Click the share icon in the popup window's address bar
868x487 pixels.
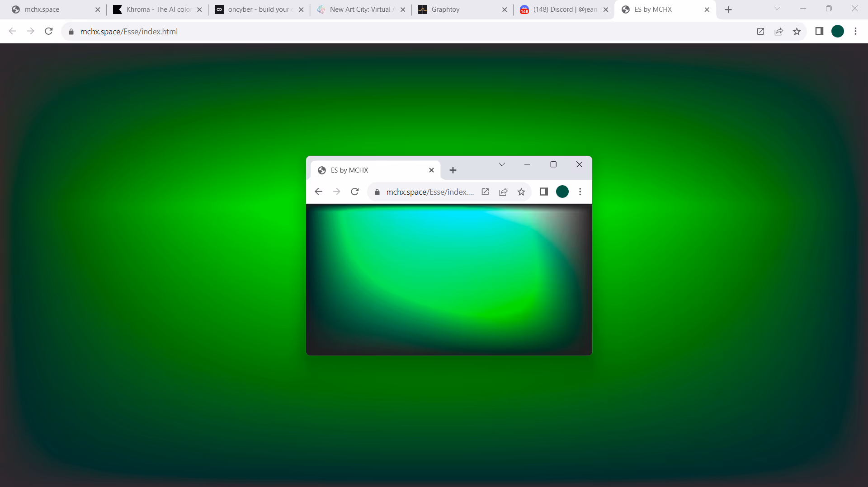point(503,192)
